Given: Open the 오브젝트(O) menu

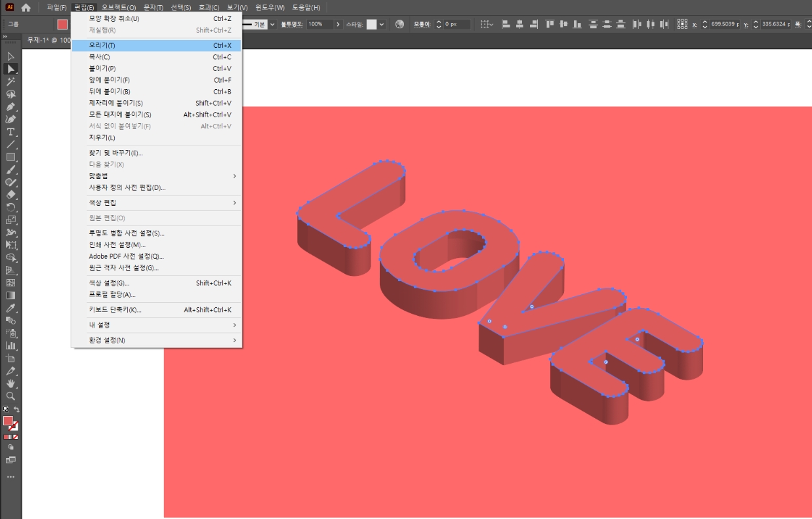Looking at the screenshot, I should [119, 7].
